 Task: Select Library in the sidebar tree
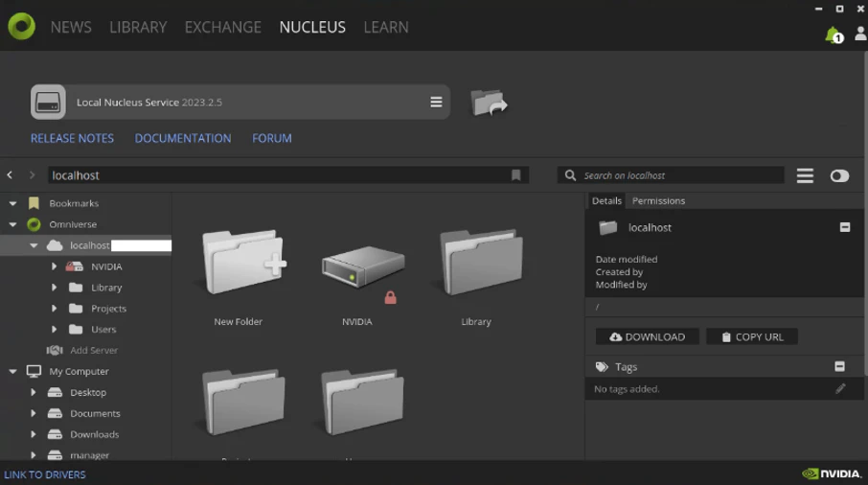[x=106, y=288]
